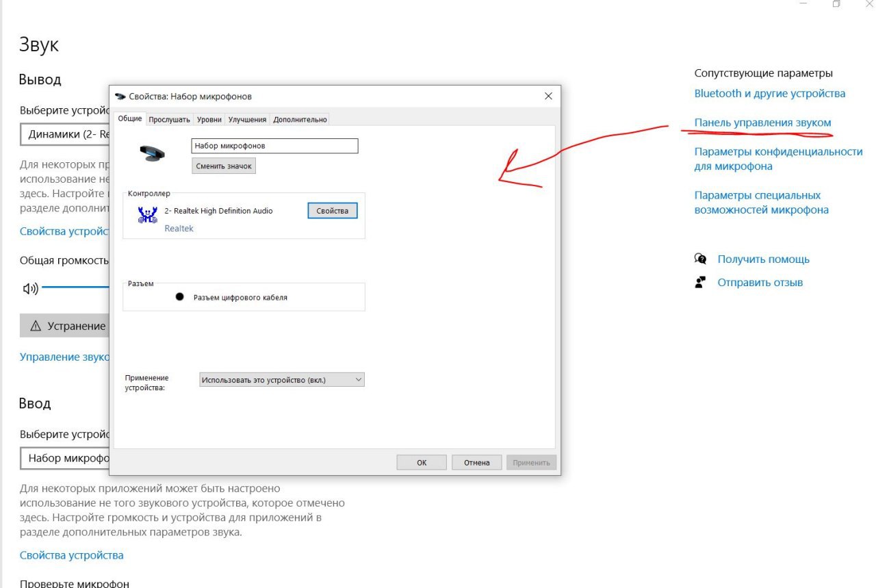This screenshot has height=588, width=876.
Task: Click the Realtek link under controller
Action: tap(179, 229)
